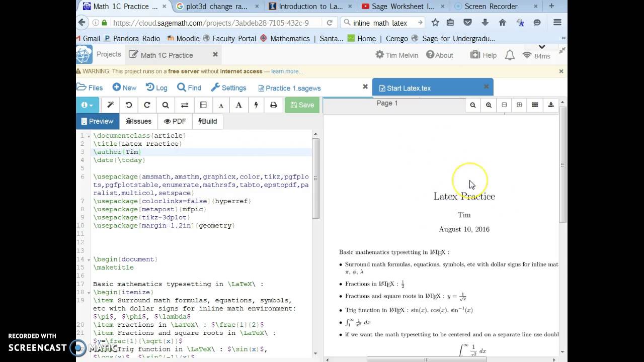This screenshot has width=644, height=362.
Task: Undo the last edit in the editor
Action: [129, 105]
